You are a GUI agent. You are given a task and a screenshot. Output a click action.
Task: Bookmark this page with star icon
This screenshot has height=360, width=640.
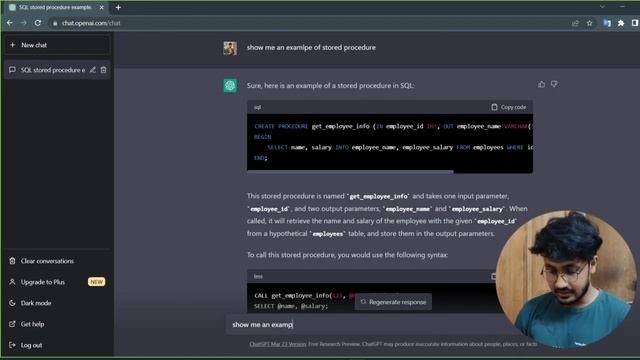589,23
